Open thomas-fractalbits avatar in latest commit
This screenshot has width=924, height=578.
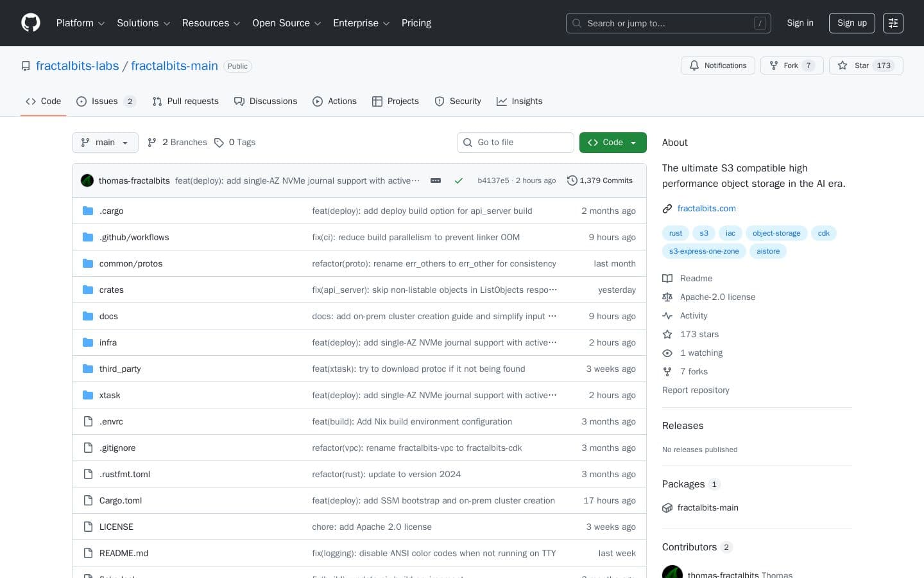(87, 180)
